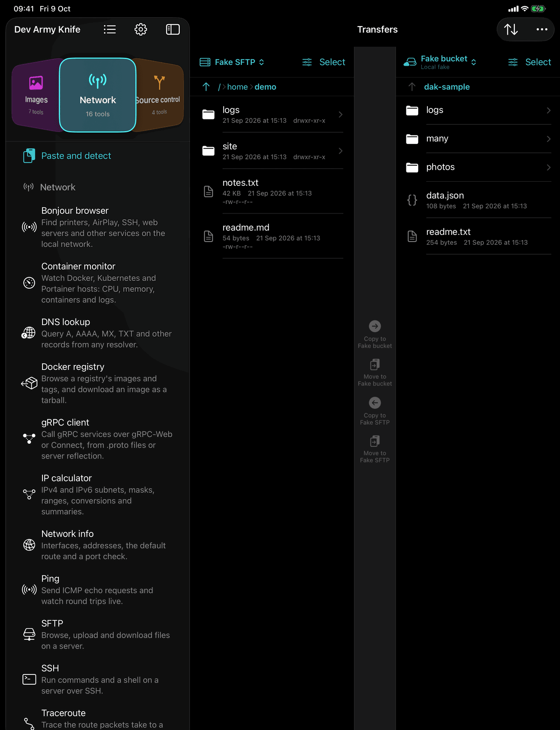Screen dimensions: 560x730
Task: Select the Source control tools card
Action: pos(159,95)
